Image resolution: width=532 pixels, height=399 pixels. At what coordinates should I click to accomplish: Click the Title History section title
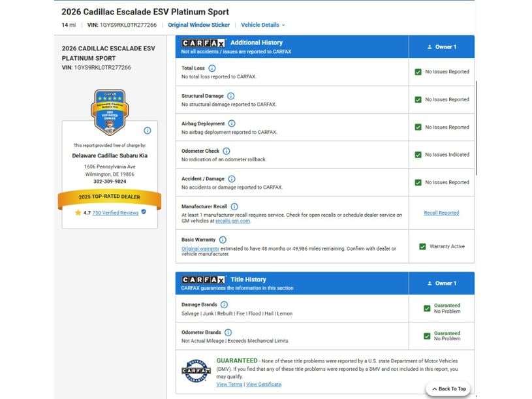point(248,279)
